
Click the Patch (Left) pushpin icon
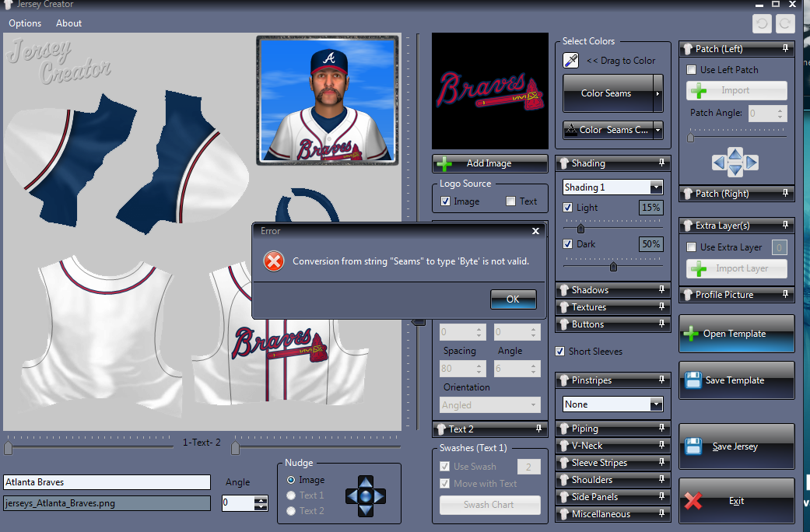[x=786, y=49]
